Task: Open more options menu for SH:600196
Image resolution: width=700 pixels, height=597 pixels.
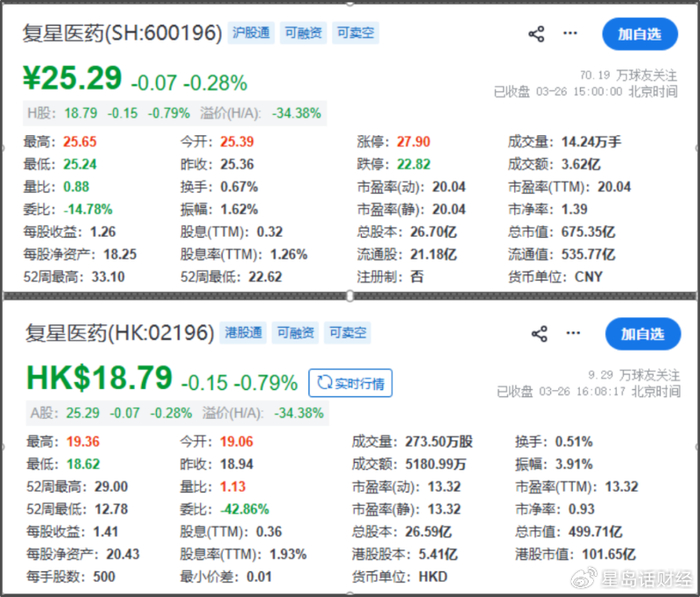Action: (570, 33)
